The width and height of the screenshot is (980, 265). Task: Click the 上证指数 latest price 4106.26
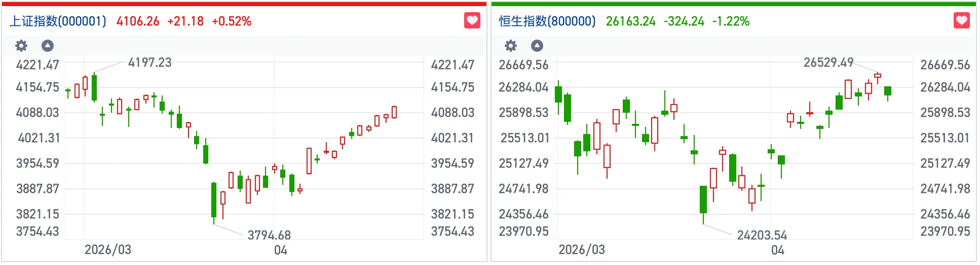pos(138,21)
